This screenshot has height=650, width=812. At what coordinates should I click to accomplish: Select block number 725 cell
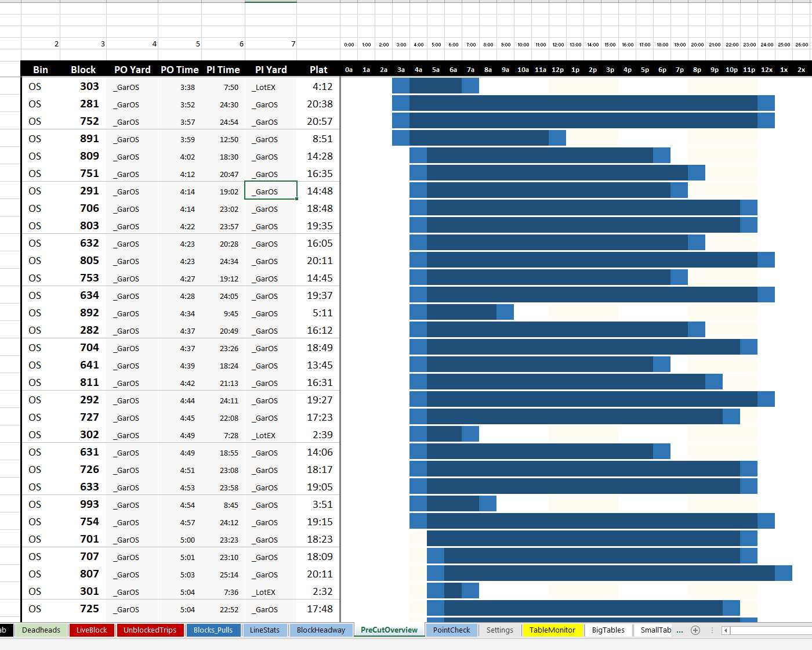click(x=84, y=609)
